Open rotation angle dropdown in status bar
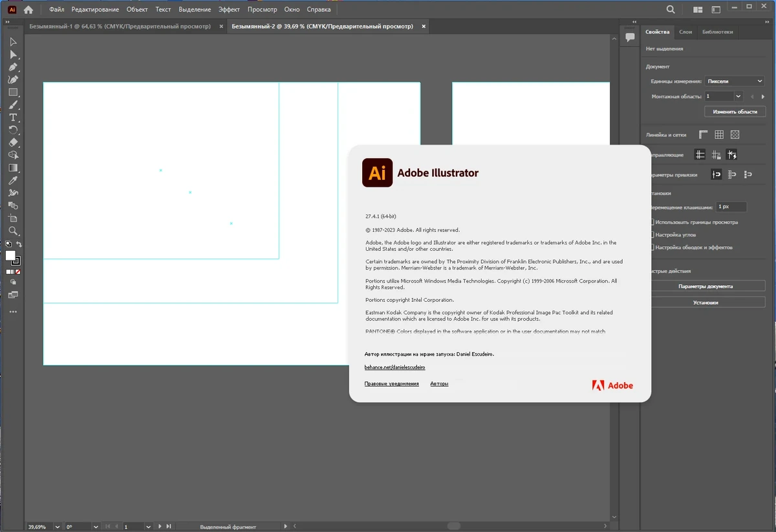Screen dimensions: 776x532 pos(95,527)
